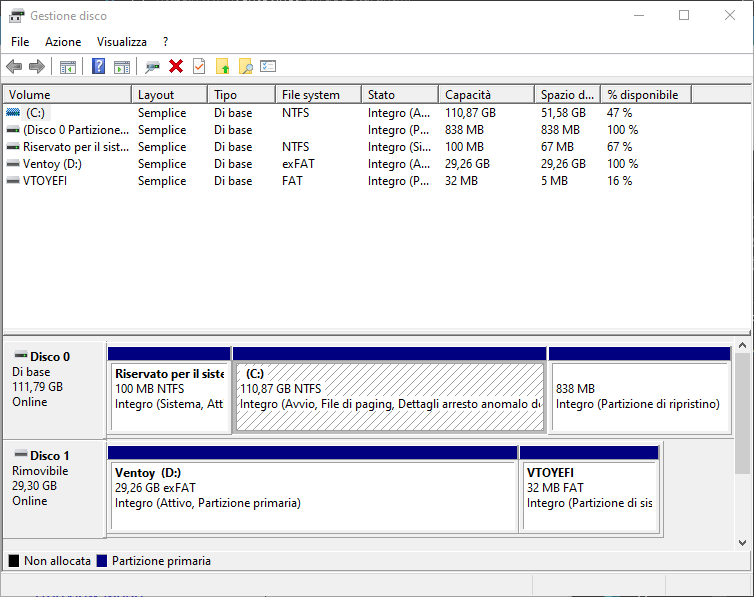Image resolution: width=754 pixels, height=597 pixels.
Task: Open Properties with the checked page icon
Action: coord(199,66)
